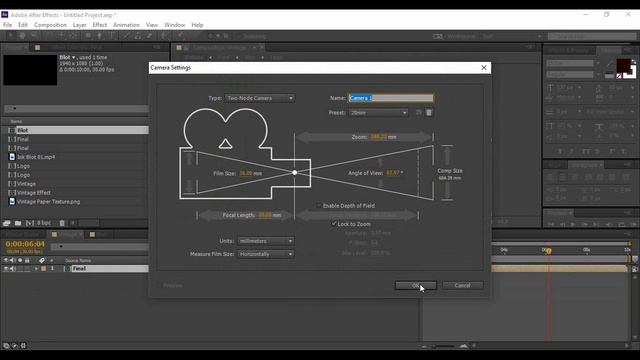Open the Composition menu
Screen dimensions: 640x360
tap(50, 25)
